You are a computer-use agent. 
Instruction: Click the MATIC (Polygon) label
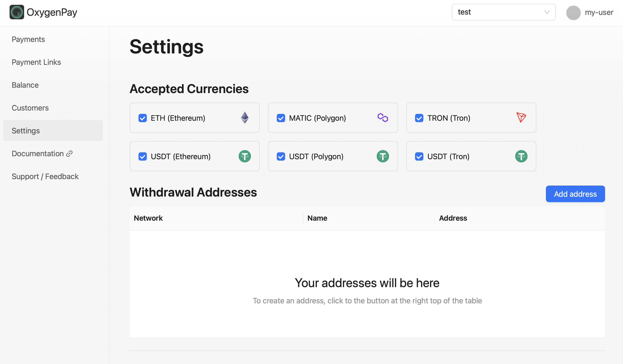(x=318, y=118)
